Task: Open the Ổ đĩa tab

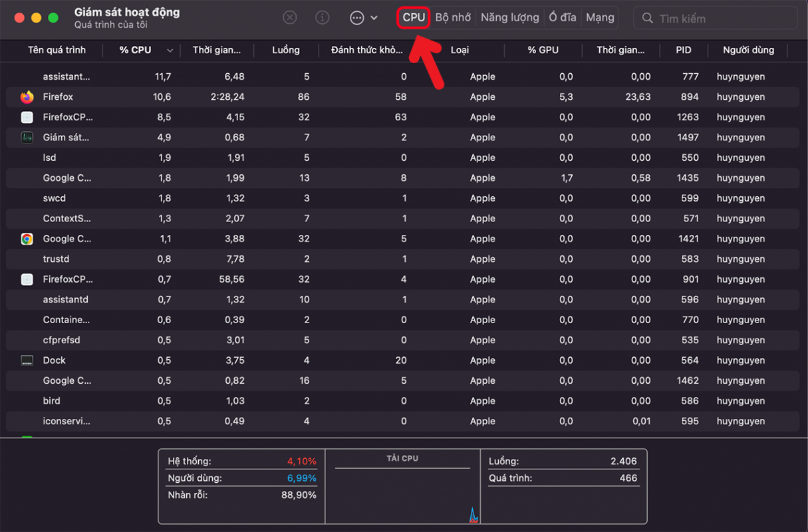Action: [562, 18]
